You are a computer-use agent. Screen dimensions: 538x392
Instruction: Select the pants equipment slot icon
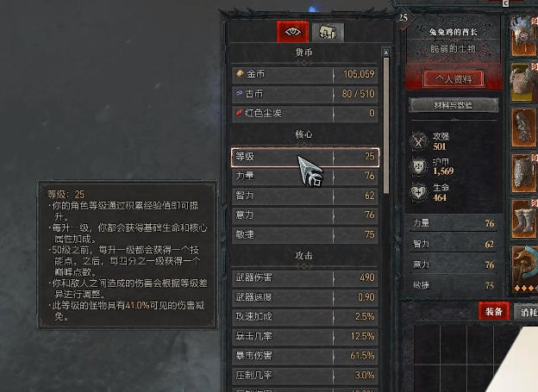tap(523, 173)
